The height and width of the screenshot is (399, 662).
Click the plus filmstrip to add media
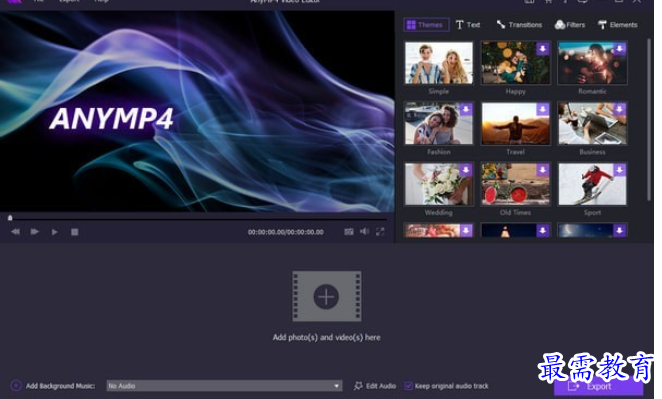pos(327,296)
